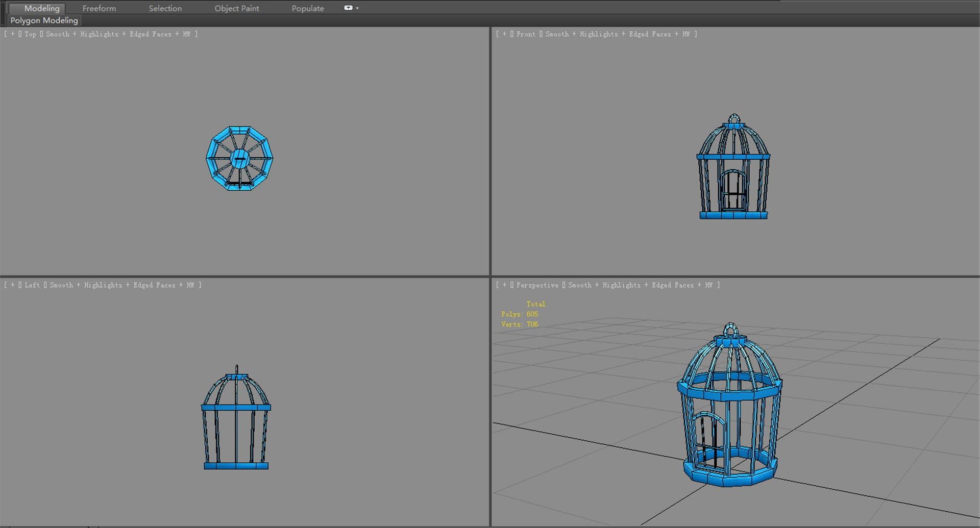The width and height of the screenshot is (980, 528).
Task: Toggle the ribbon minimize icon after Populate
Action: click(x=348, y=8)
